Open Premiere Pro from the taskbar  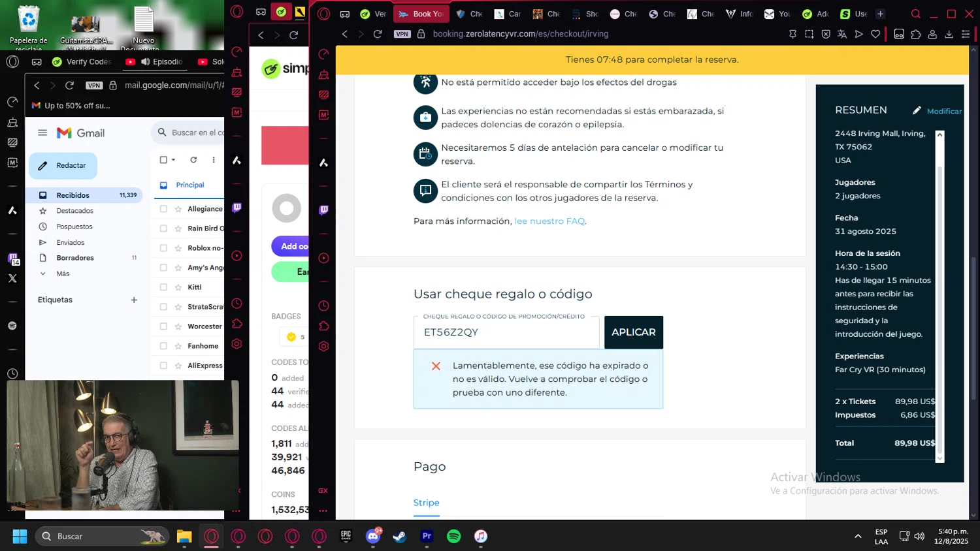(427, 537)
